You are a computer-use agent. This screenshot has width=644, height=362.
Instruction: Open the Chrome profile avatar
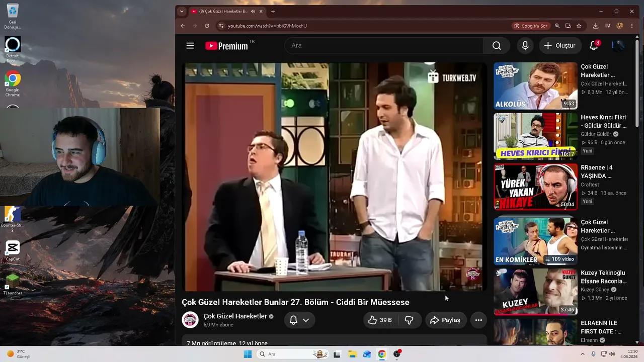[620, 26]
